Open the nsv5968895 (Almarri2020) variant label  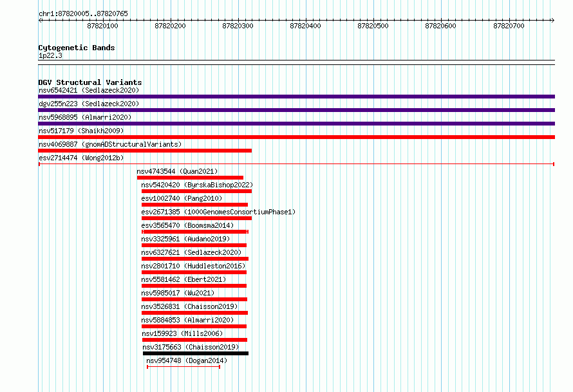[x=85, y=117]
